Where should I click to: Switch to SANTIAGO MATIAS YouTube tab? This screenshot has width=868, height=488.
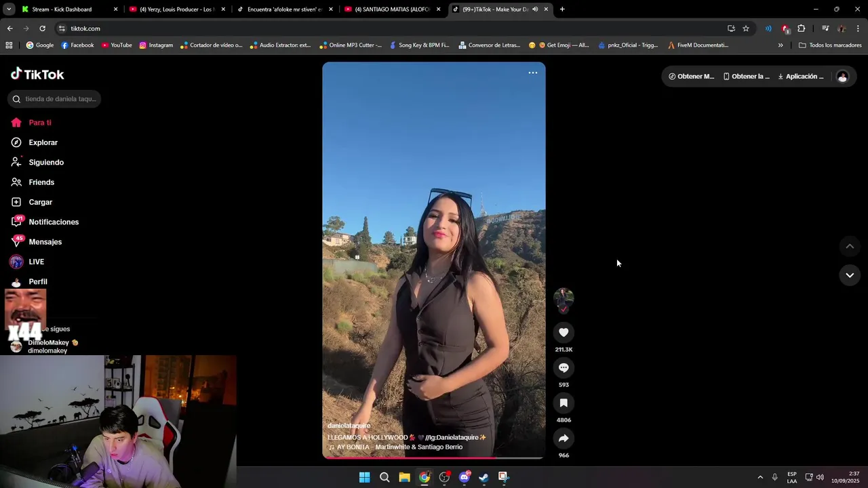pos(392,9)
